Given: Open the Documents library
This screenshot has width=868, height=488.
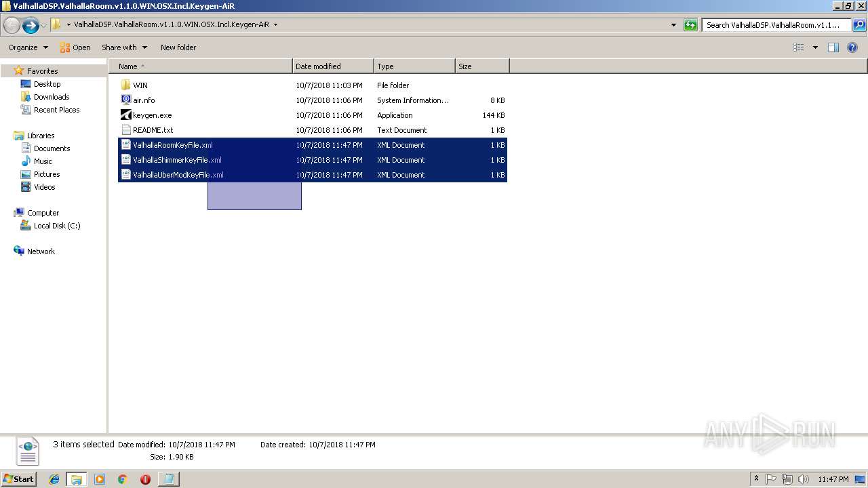Looking at the screenshot, I should point(52,148).
